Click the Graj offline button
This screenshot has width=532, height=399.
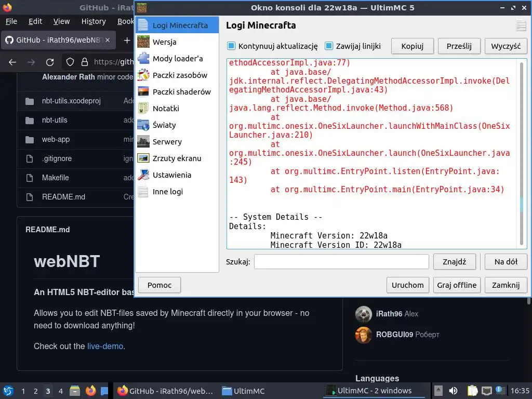(x=457, y=285)
